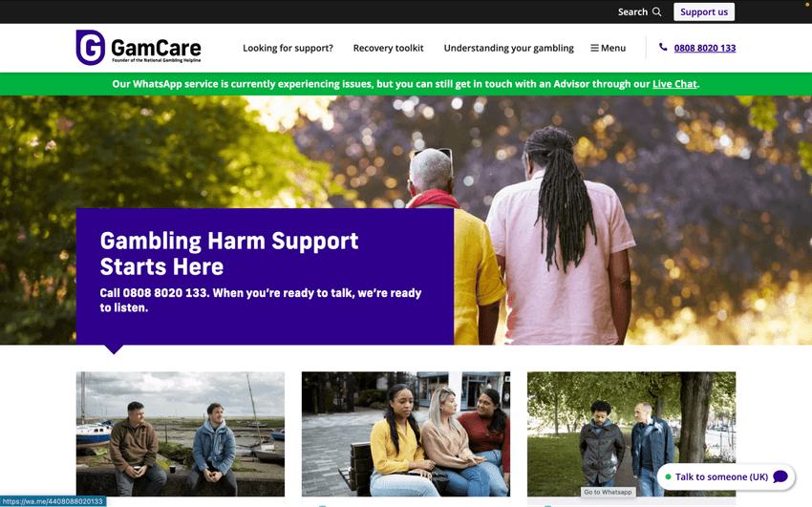The height and width of the screenshot is (507, 812).
Task: Call the 0808 8020 133 link
Action: [x=705, y=48]
